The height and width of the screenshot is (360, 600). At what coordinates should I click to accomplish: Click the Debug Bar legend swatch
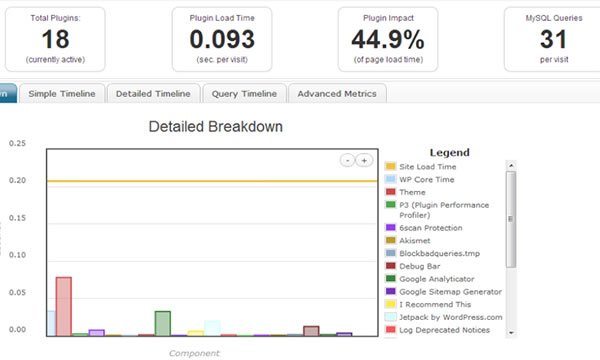pyautogui.click(x=390, y=266)
